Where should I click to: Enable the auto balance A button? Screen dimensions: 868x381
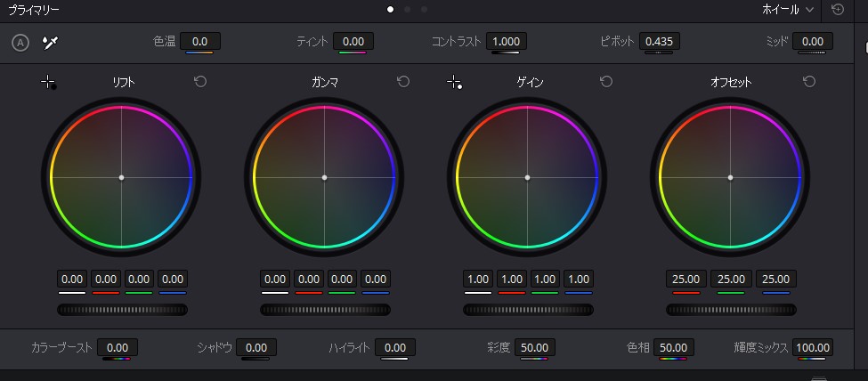[x=20, y=43]
